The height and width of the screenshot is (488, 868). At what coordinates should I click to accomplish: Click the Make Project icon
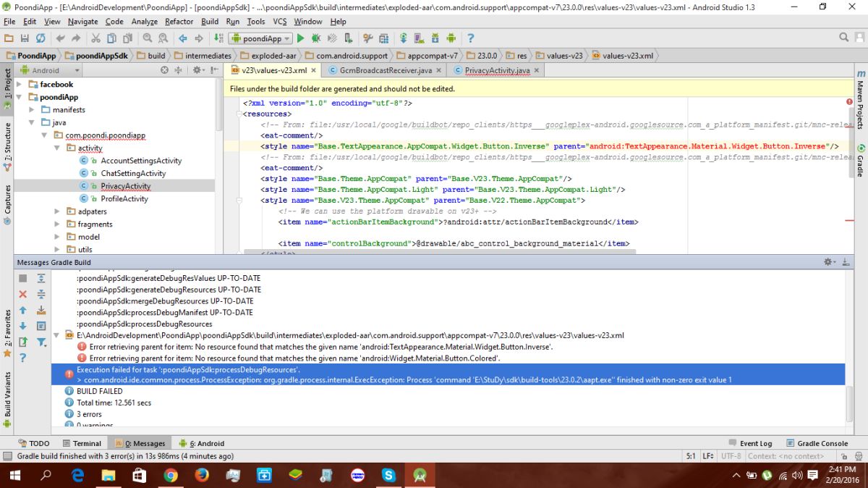[218, 38]
